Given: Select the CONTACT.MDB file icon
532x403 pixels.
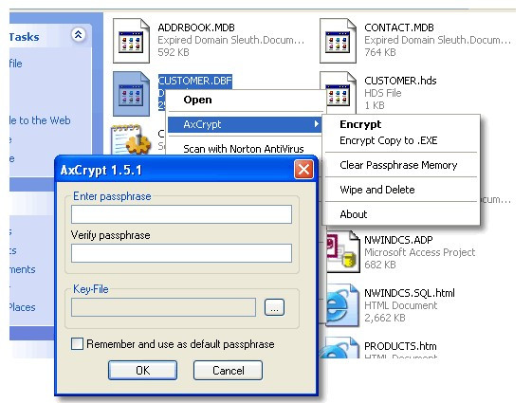Looking at the screenshot, I should coord(338,41).
